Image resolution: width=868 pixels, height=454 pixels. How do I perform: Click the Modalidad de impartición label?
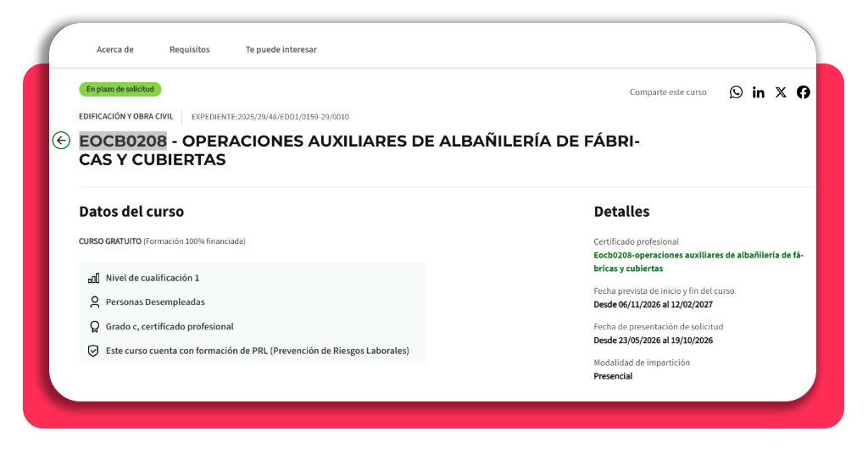642,363
